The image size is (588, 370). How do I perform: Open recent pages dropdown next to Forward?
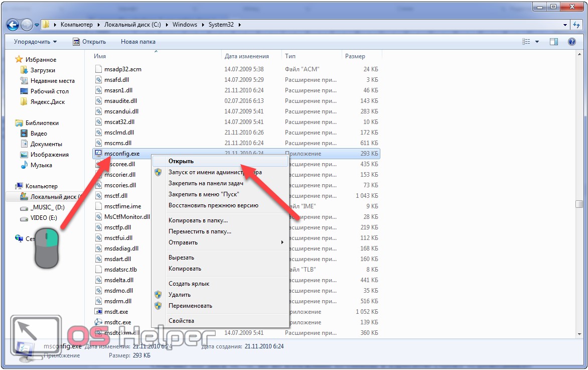(x=37, y=25)
